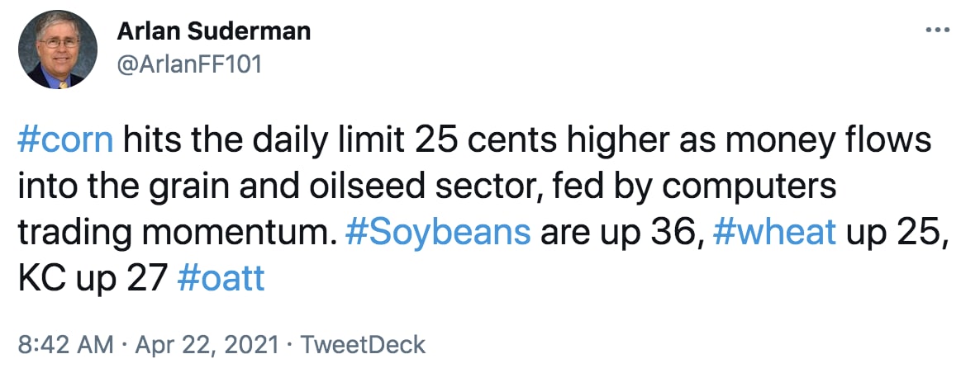
Task: Click the Apr 22, 2021 date
Action: [207, 344]
